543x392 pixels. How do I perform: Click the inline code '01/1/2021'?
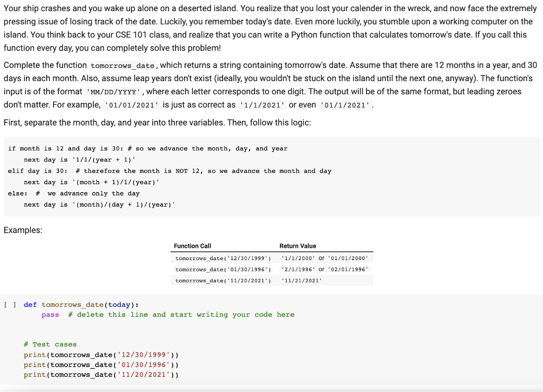coord(345,105)
